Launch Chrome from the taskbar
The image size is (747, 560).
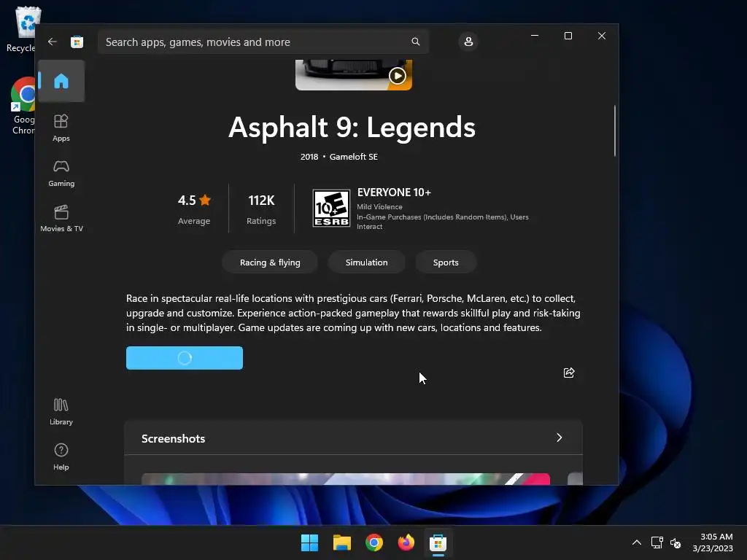(x=374, y=542)
